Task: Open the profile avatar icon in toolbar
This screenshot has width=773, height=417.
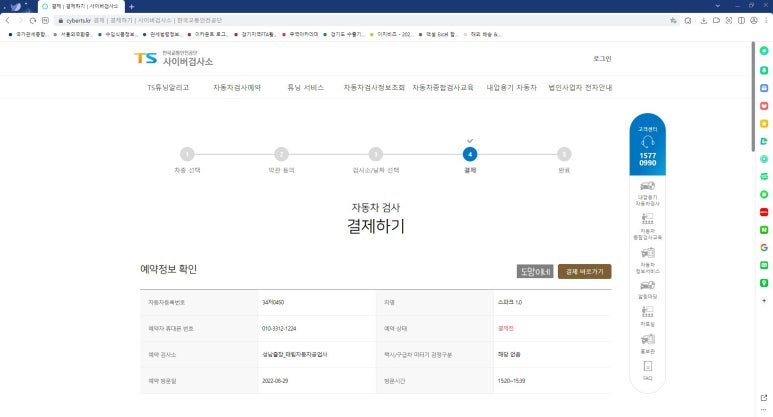Action: coord(754,20)
